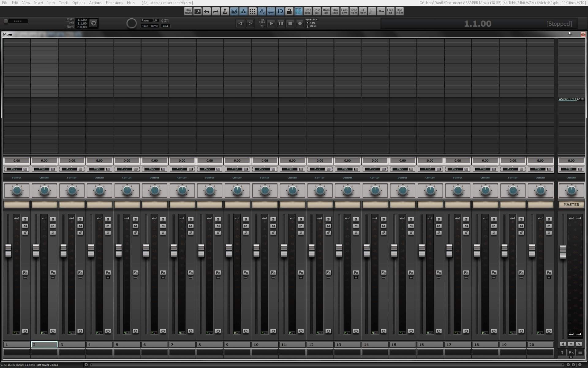Viewport: 588px width, 368px height.
Task: Click the redo arrow in toolbar
Action: point(216,11)
